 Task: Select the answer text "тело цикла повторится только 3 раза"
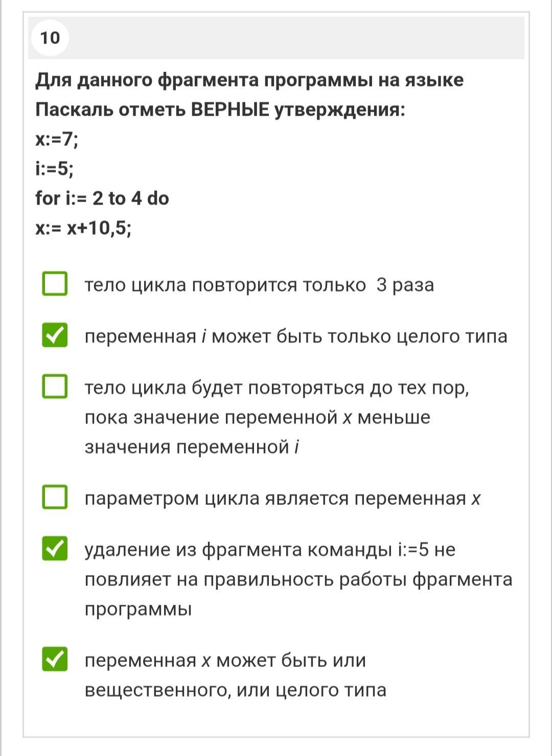[259, 285]
